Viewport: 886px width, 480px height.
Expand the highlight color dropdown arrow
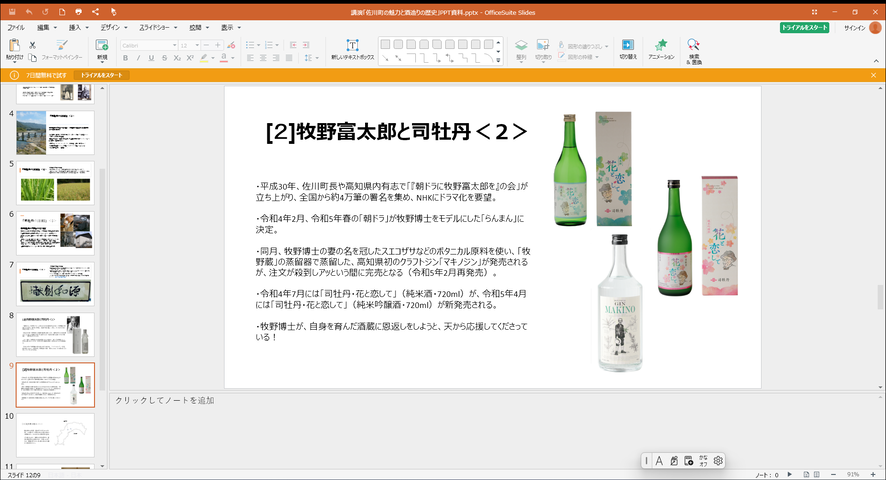tap(212, 58)
